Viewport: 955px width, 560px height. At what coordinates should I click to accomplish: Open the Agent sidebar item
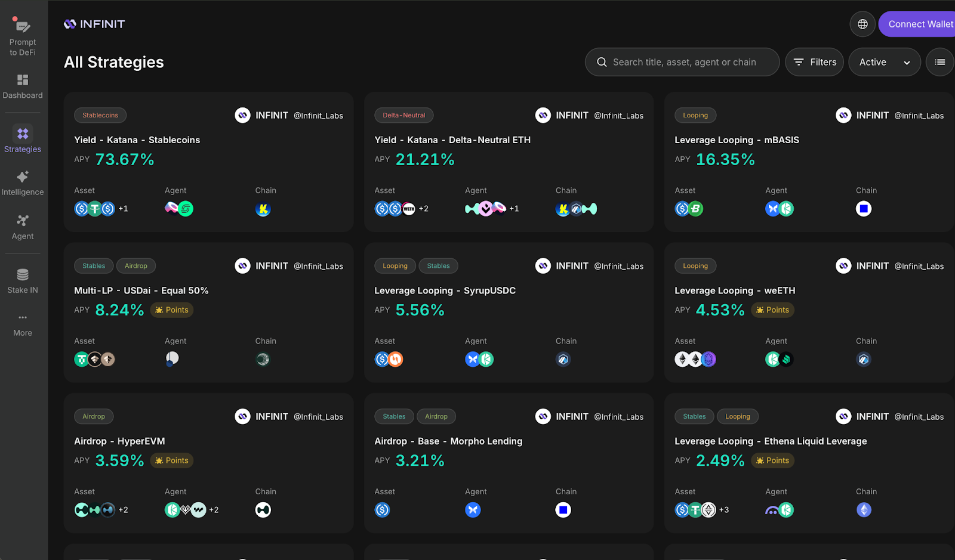pos(23,227)
